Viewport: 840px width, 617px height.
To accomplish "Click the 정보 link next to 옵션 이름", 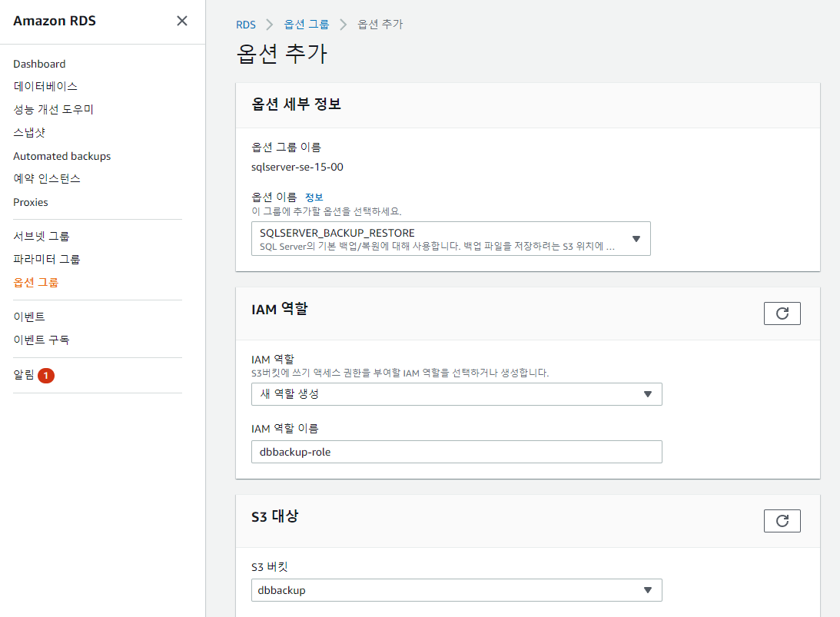I will (314, 197).
